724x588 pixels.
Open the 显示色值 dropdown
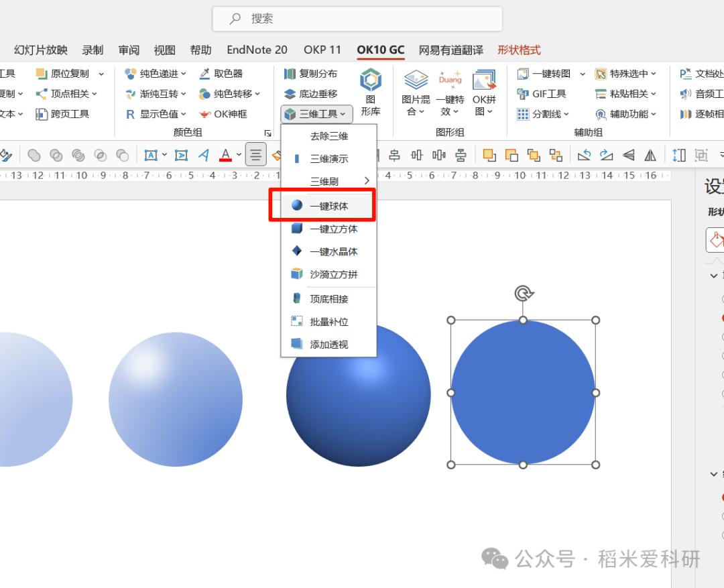click(x=156, y=114)
